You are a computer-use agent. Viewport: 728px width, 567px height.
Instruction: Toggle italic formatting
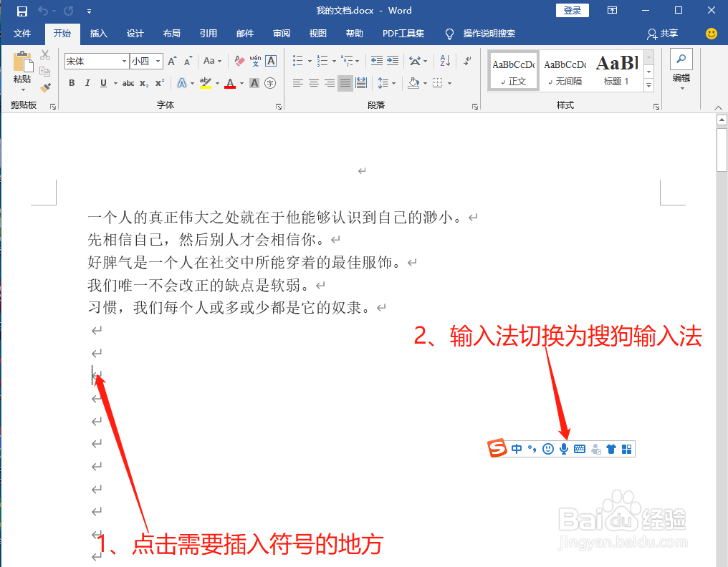(87, 83)
